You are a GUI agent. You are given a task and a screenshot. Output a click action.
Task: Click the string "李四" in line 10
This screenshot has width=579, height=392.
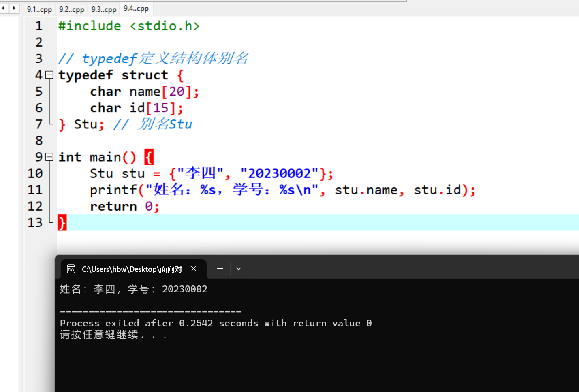[x=201, y=173]
